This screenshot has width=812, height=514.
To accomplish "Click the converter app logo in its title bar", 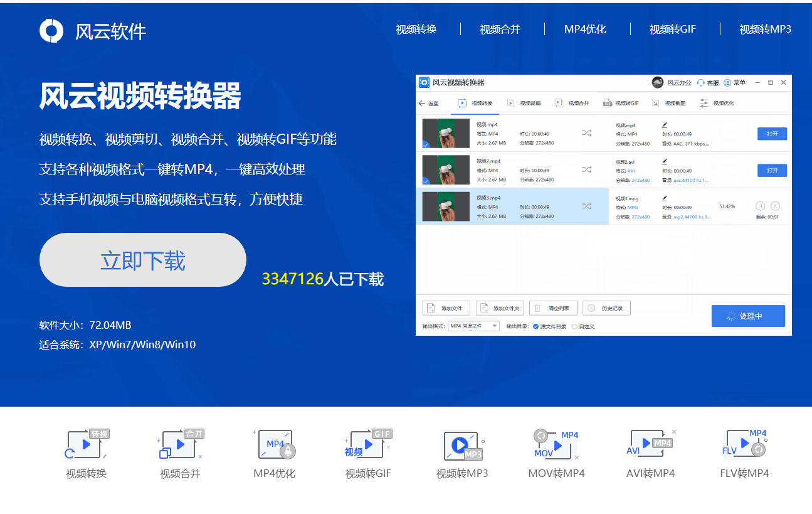I will coord(424,82).
